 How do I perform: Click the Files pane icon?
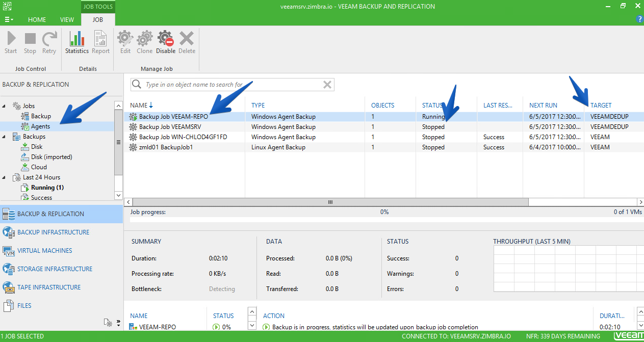[9, 306]
